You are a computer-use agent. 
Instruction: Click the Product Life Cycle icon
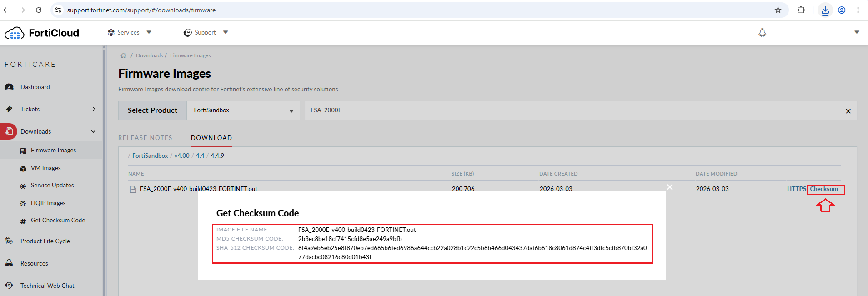(9, 241)
